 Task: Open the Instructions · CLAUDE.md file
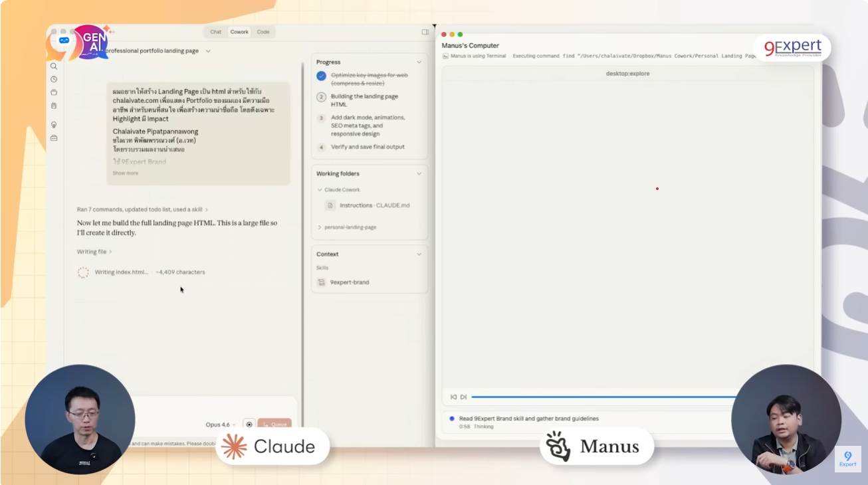pyautogui.click(x=375, y=205)
